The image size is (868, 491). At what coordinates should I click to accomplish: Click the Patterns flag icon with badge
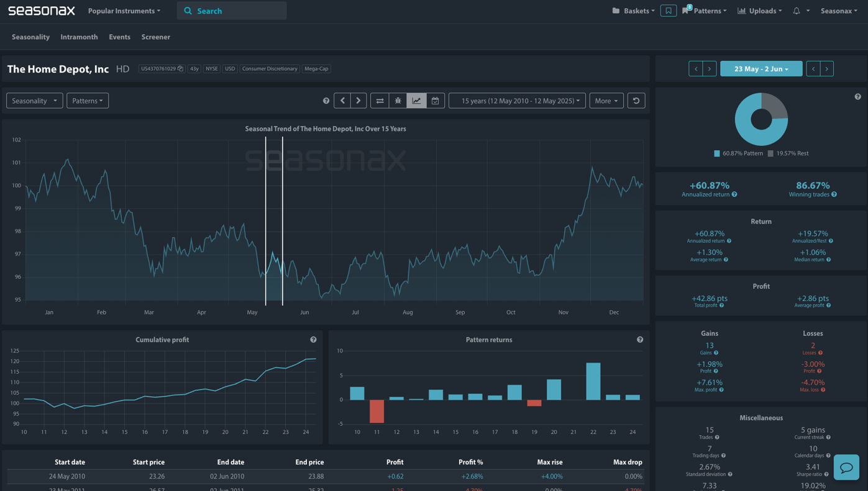click(x=687, y=10)
